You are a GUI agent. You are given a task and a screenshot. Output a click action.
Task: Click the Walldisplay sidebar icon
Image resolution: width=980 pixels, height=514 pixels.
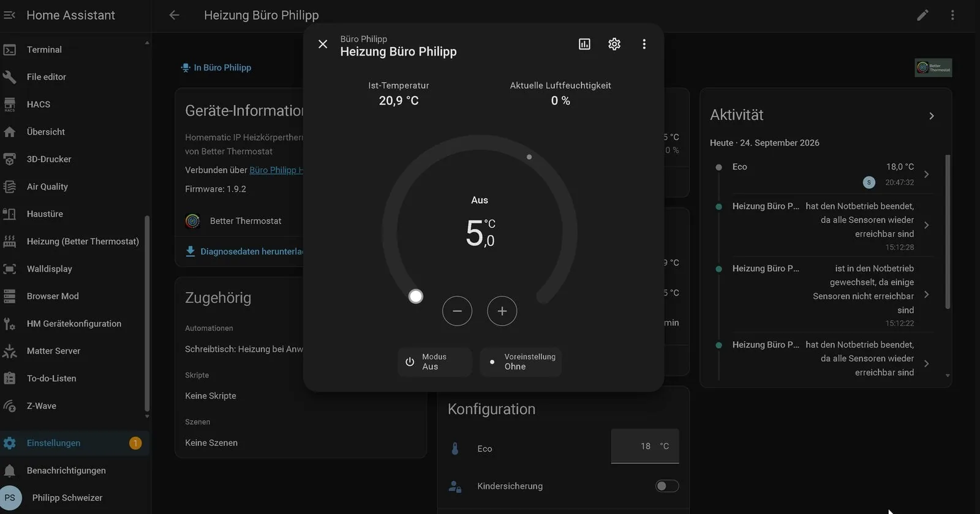(10, 269)
